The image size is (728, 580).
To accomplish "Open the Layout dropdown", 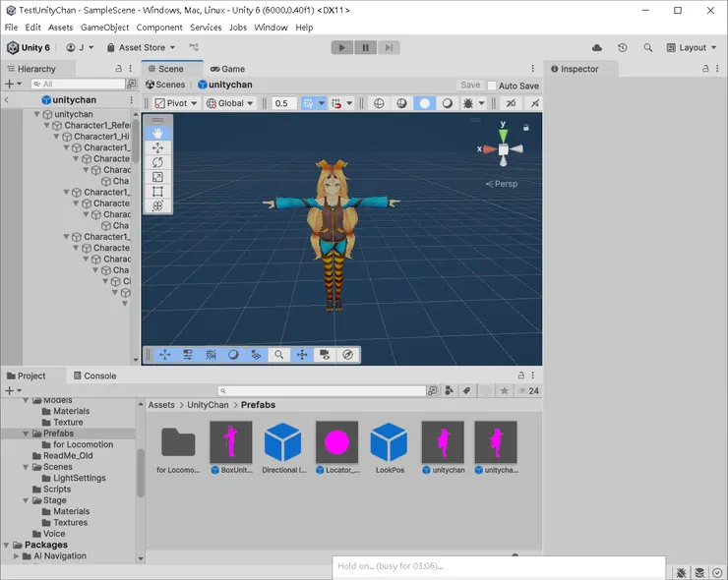I will click(x=693, y=47).
